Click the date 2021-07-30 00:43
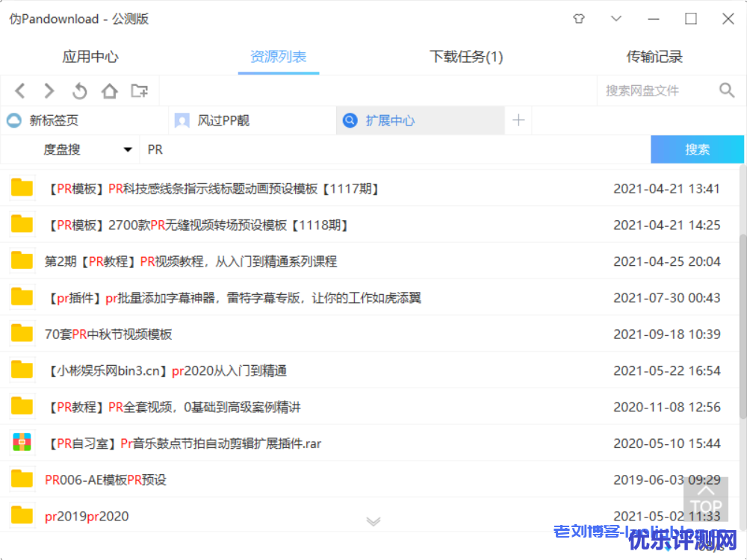 (666, 298)
